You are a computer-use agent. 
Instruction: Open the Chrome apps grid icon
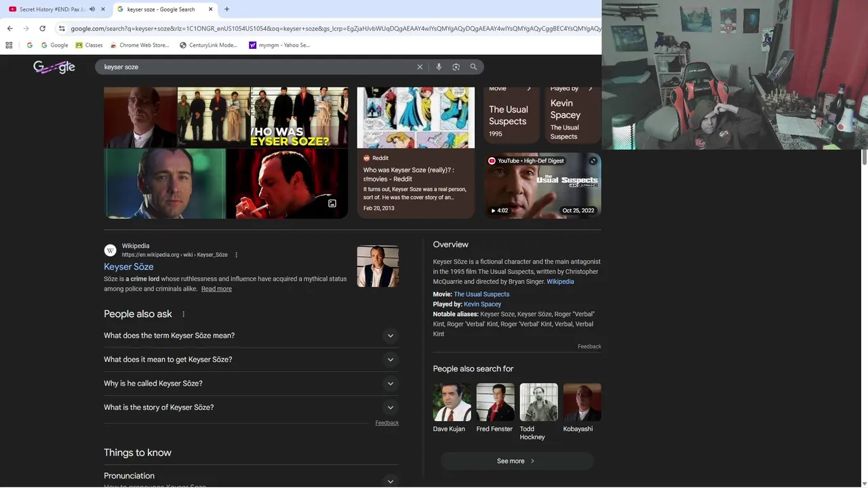tap(9, 45)
